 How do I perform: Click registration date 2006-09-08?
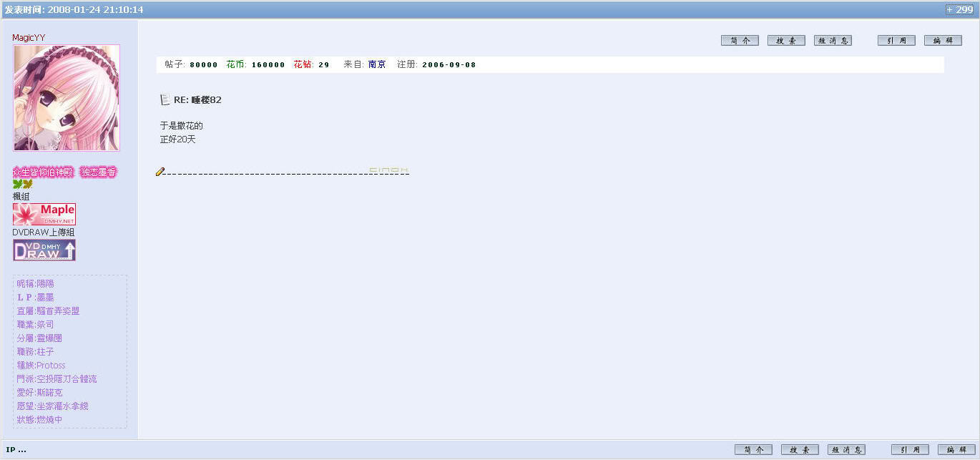[x=449, y=65]
